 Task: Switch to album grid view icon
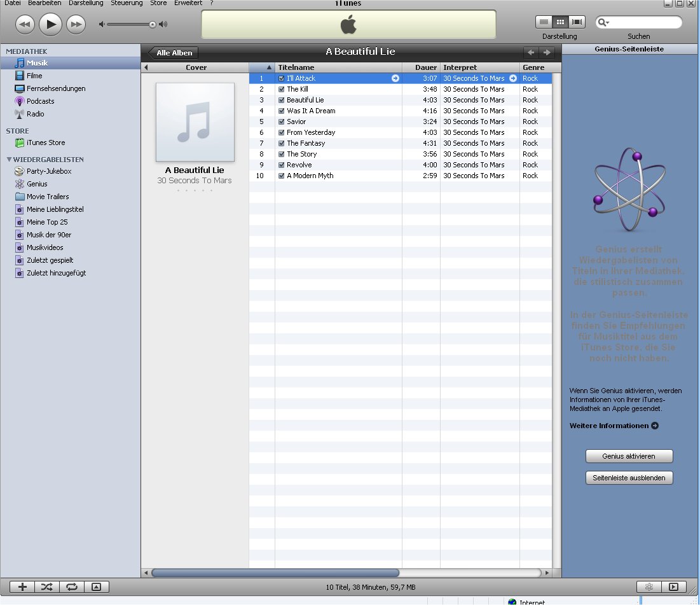tap(560, 22)
